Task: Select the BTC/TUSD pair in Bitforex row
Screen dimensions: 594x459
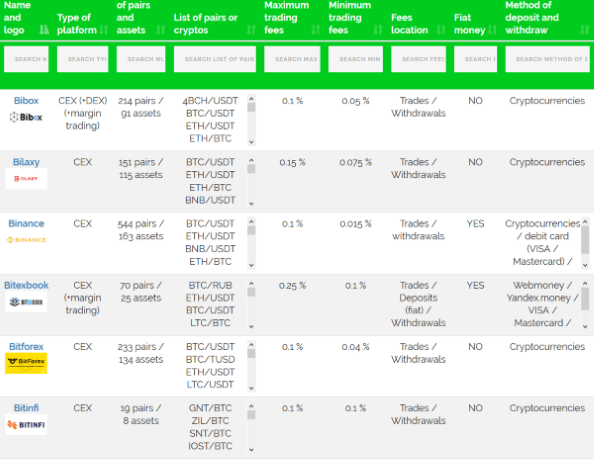Action: point(210,359)
